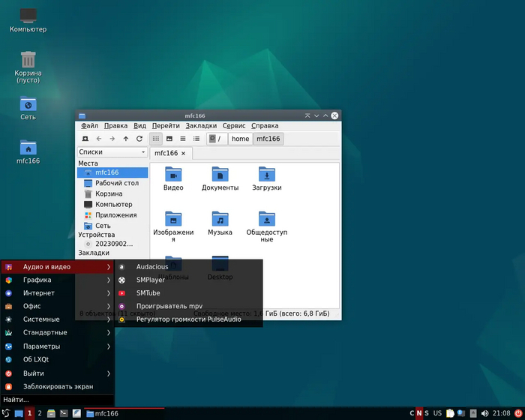Launch the file manager from the panel
The image size is (525, 420).
pyautogui.click(x=51, y=414)
